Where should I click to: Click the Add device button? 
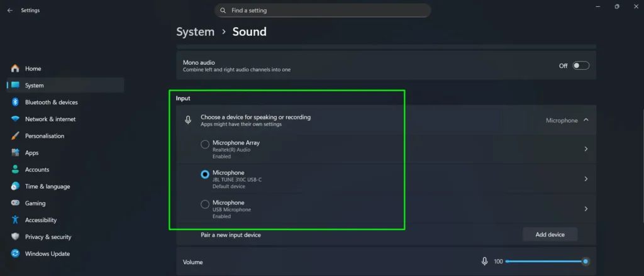coord(550,235)
